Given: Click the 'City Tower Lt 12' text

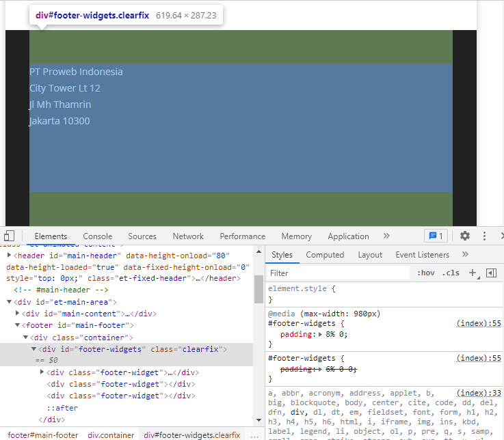Looking at the screenshot, I should [64, 88].
